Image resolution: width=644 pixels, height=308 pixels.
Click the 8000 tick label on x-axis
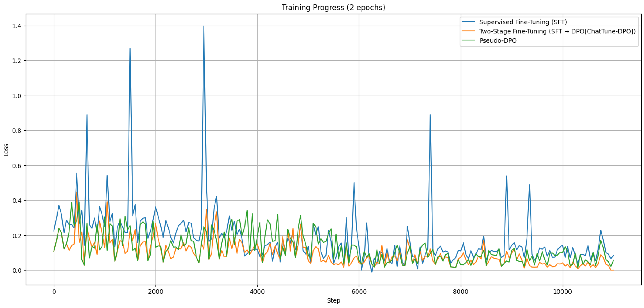[460, 292]
